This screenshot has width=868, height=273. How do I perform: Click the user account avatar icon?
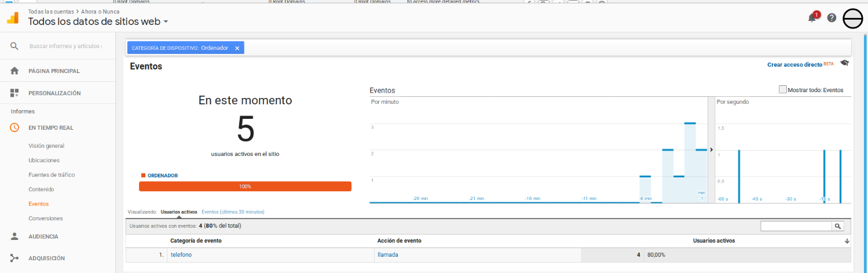click(853, 19)
